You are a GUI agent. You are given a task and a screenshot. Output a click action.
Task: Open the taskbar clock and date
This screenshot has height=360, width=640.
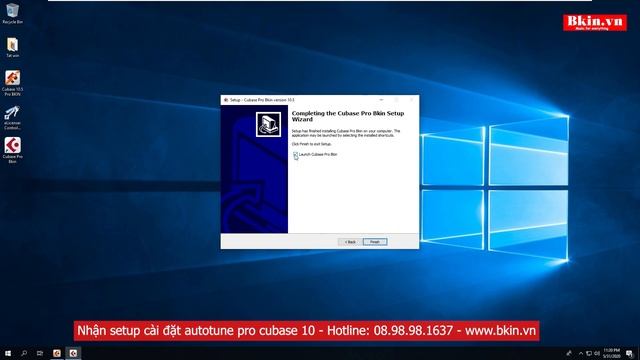coord(611,353)
